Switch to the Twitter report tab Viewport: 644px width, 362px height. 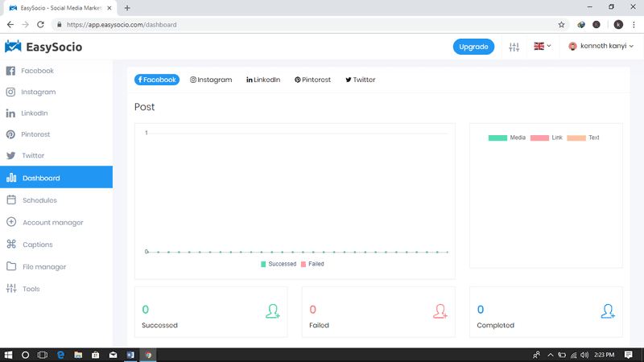[360, 80]
